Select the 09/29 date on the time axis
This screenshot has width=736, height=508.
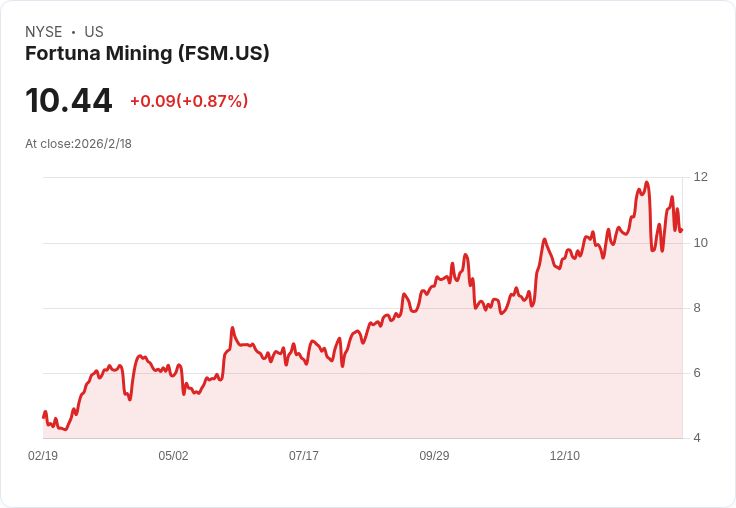coord(434,456)
